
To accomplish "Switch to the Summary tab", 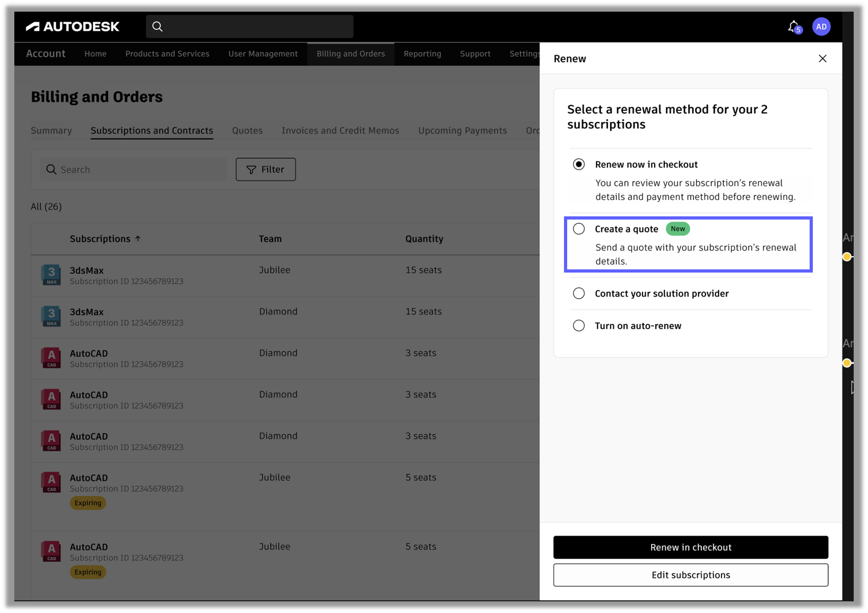I will tap(51, 130).
